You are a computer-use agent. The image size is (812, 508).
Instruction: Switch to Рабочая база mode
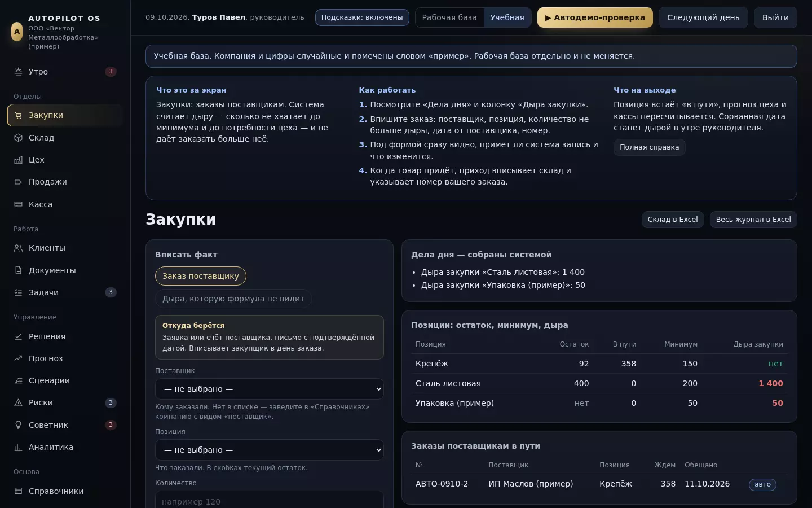[449, 17]
